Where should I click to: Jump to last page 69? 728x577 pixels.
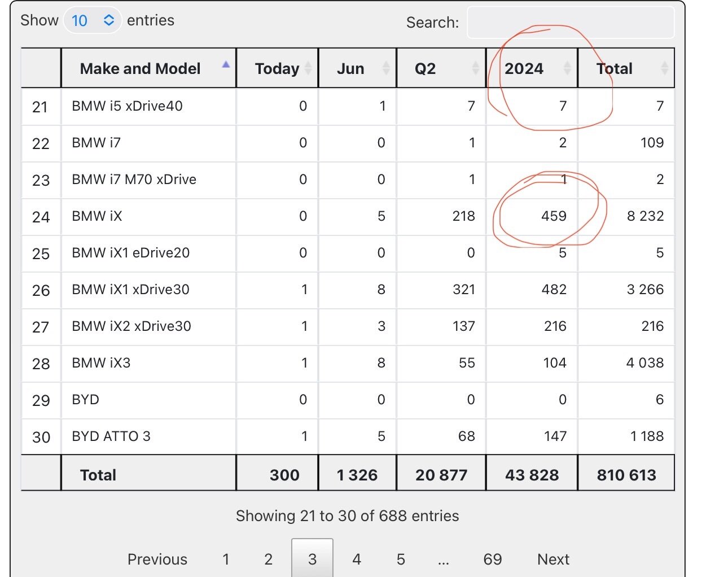[493, 559]
